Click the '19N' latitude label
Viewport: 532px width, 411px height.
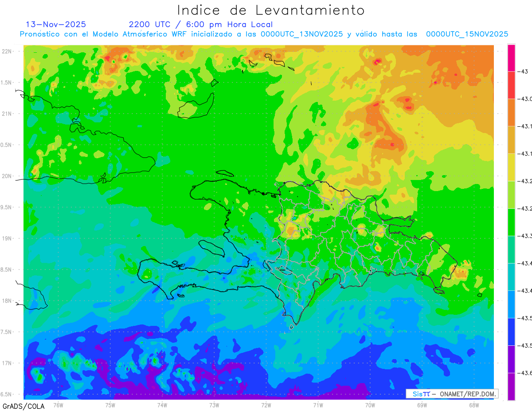coord(8,238)
